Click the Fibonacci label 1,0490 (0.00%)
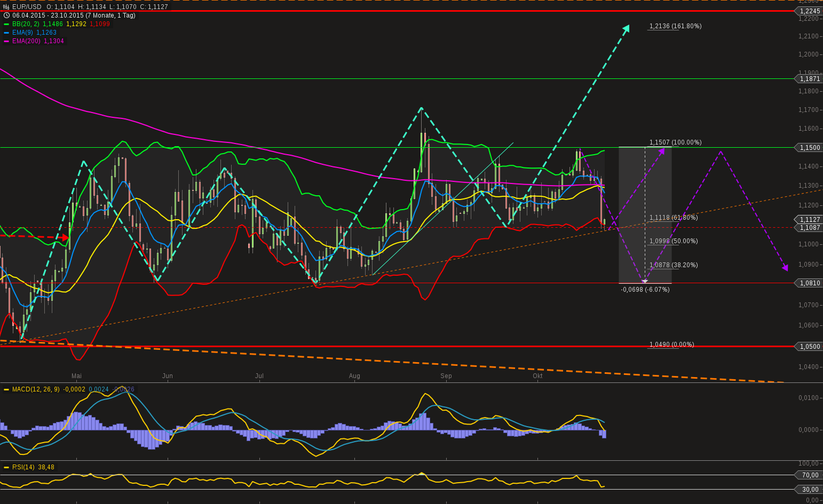Viewport: 823px width, 504px height. pos(671,345)
